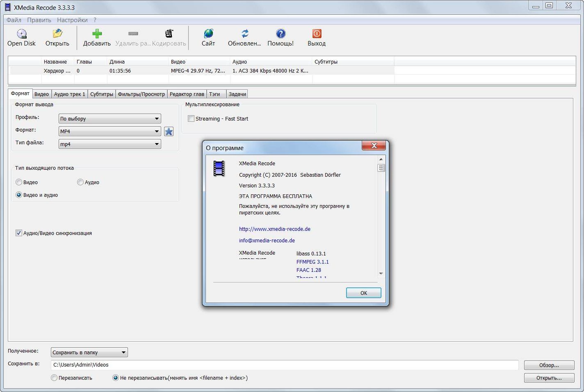Switch to the Фильтры/Просмотр tab
The width and height of the screenshot is (584, 392).
(141, 94)
